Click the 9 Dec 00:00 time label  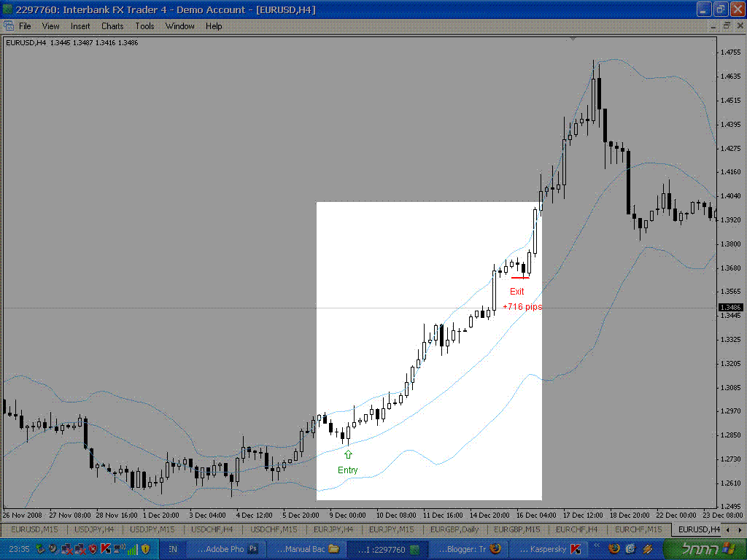pos(348,516)
